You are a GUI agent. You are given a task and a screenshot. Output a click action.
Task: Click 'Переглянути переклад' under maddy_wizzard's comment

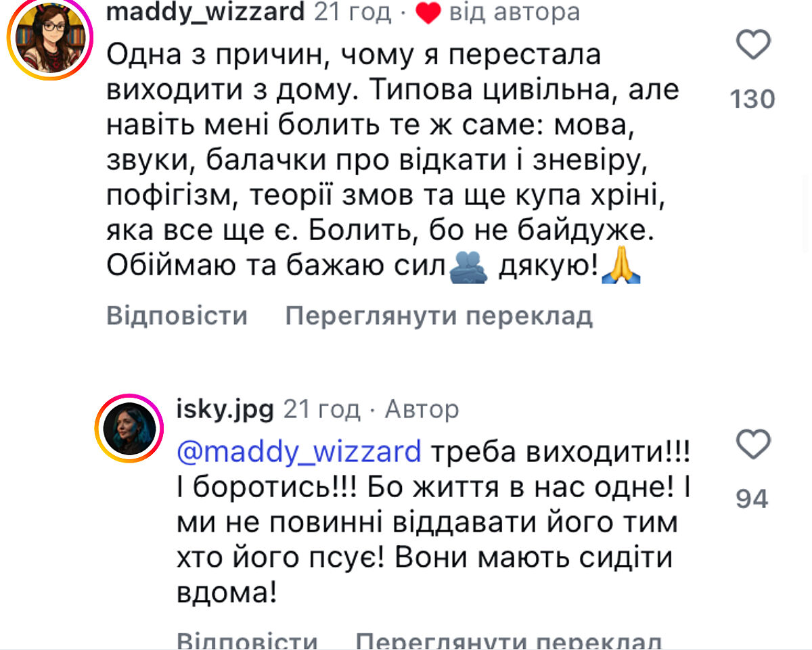click(x=439, y=316)
